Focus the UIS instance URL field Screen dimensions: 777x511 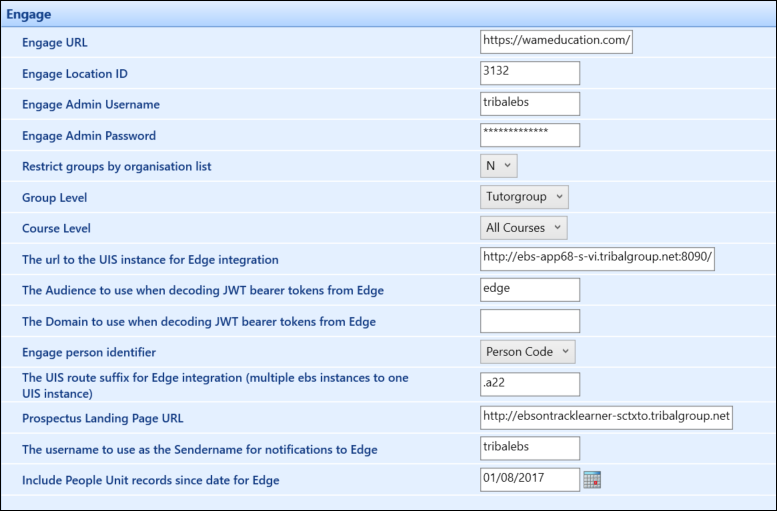tap(597, 259)
